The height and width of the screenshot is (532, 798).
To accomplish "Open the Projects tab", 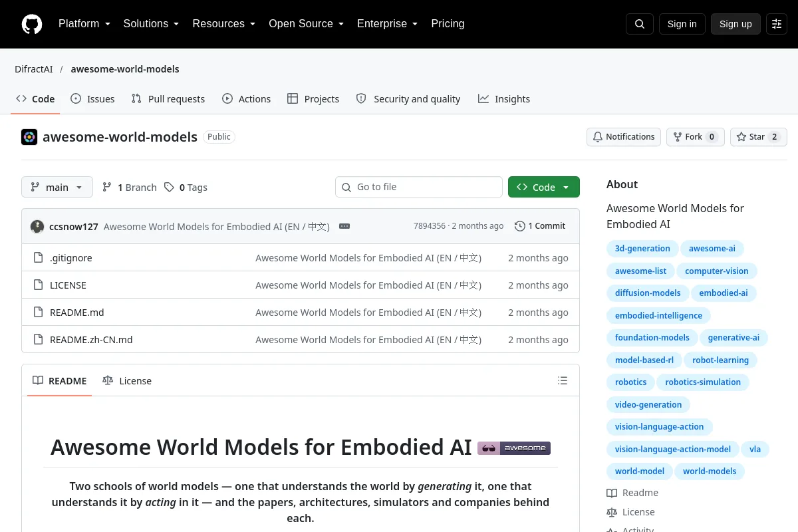I will pyautogui.click(x=313, y=99).
